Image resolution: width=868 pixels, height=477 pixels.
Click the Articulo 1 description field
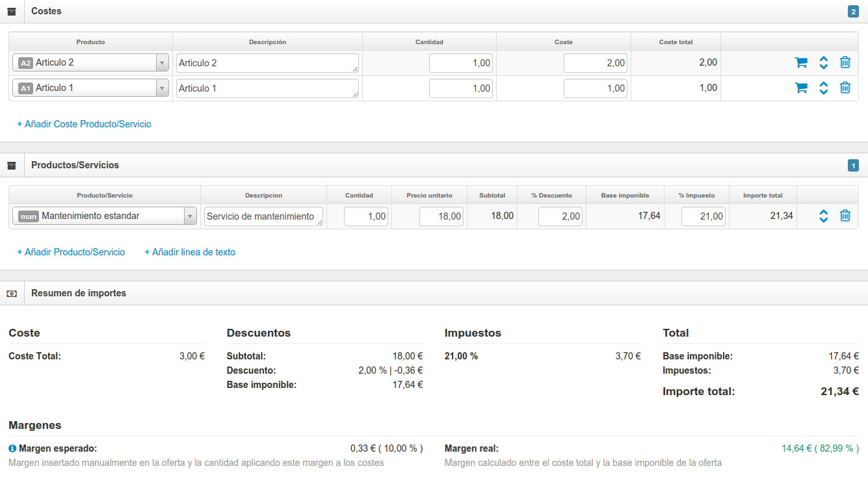[267, 88]
